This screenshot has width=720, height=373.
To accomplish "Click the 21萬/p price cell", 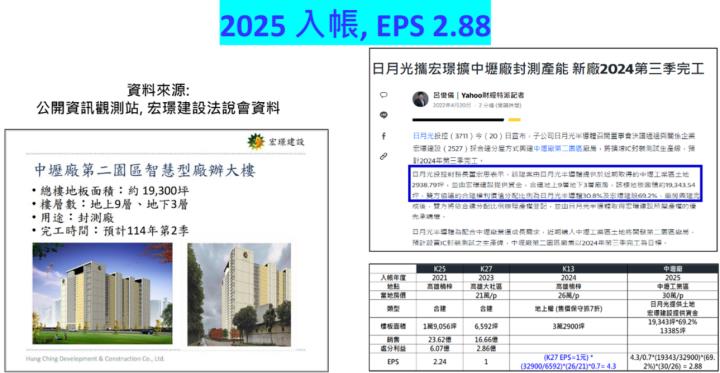I will click(x=485, y=295).
